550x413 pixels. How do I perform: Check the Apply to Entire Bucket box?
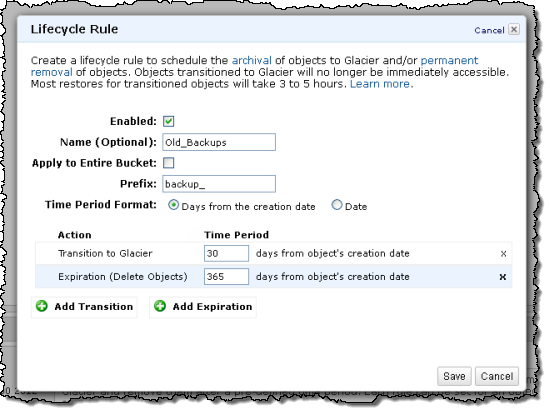168,163
